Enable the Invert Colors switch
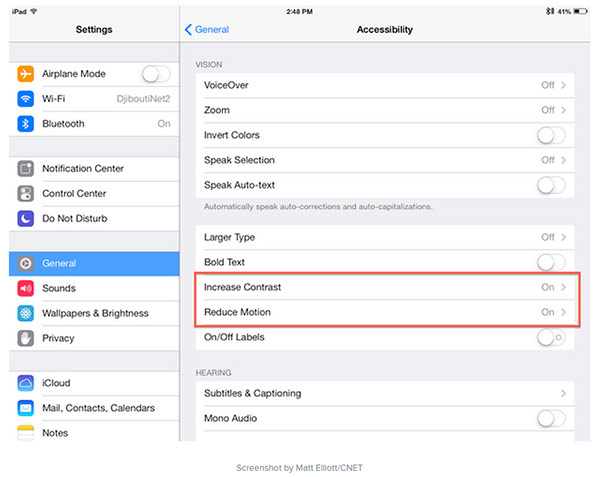The width and height of the screenshot is (600, 477). tap(551, 135)
